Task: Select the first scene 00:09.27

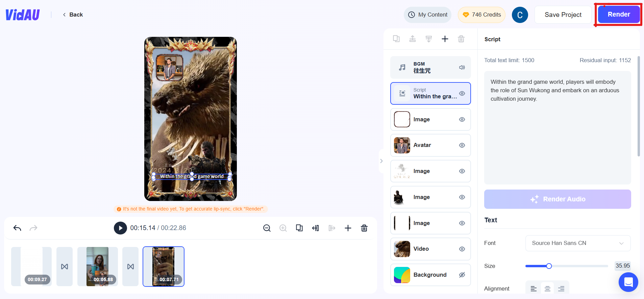Action: click(x=31, y=267)
